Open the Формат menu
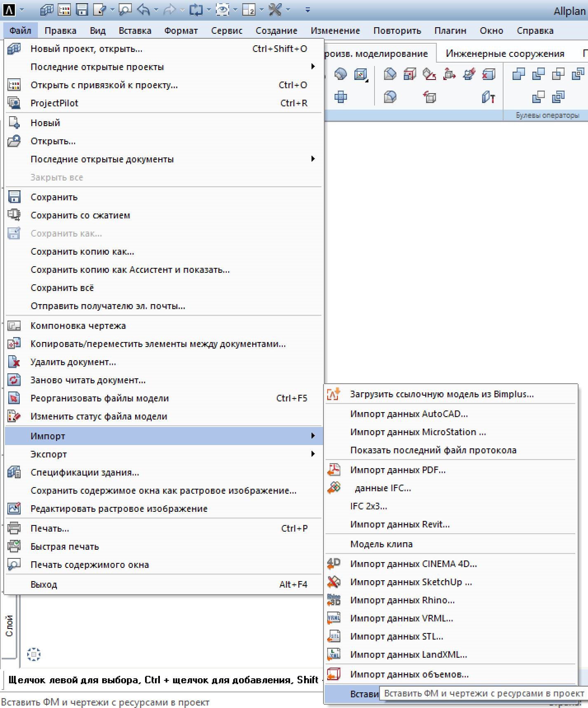The image size is (588, 708). coord(181,30)
